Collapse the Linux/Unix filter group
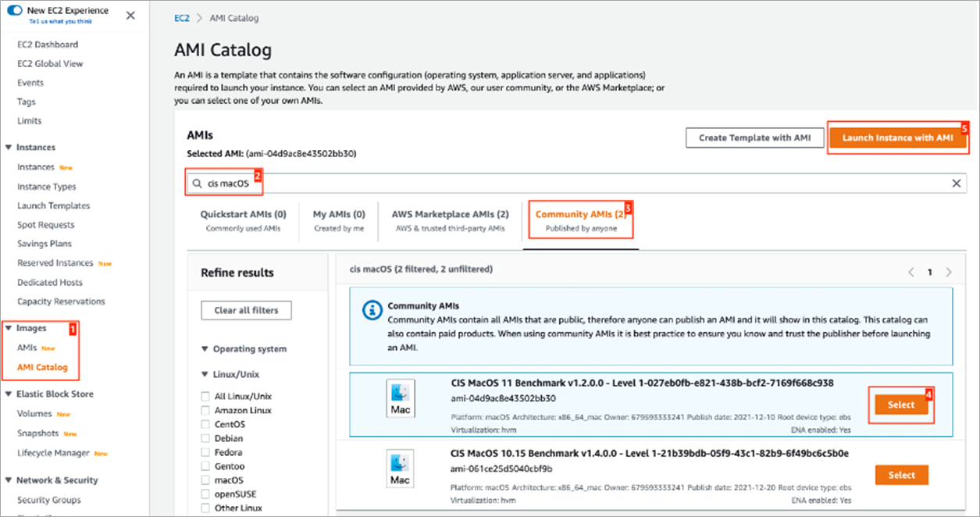Image resolution: width=980 pixels, height=517 pixels. 205,375
